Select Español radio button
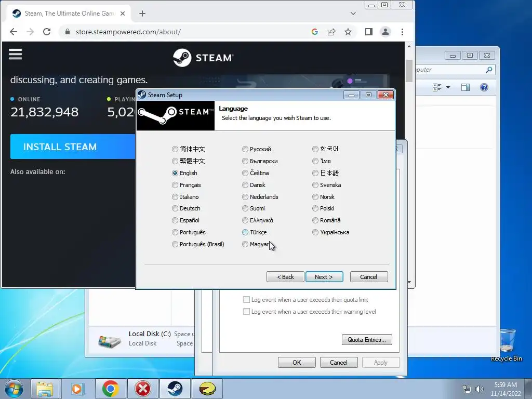Image resolution: width=532 pixels, height=399 pixels. 175,220
